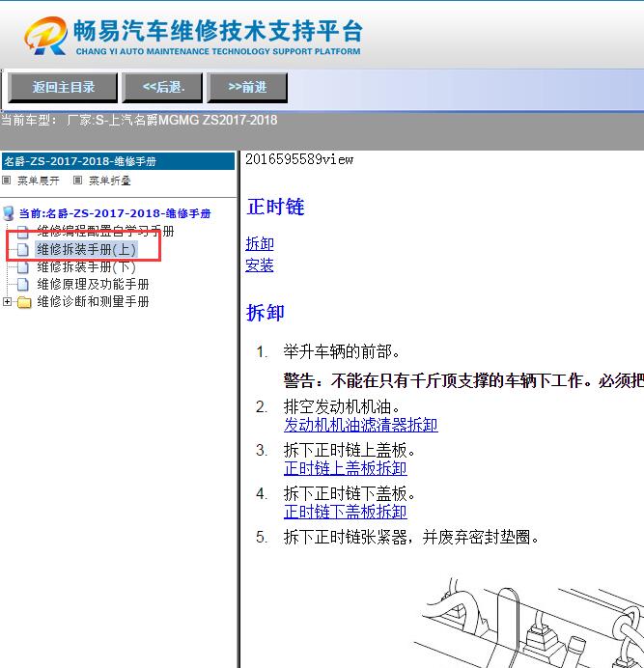Click the 2016595589view text
This screenshot has width=644, height=668.
coord(299,159)
